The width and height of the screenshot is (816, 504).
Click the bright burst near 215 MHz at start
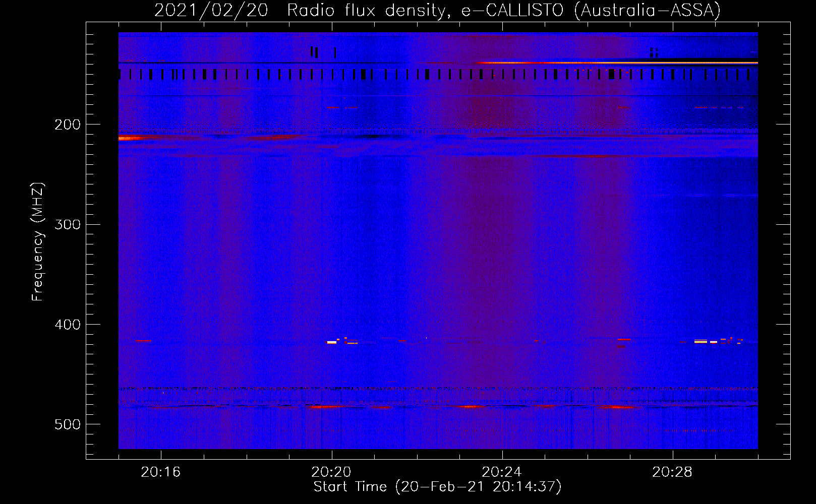point(132,138)
